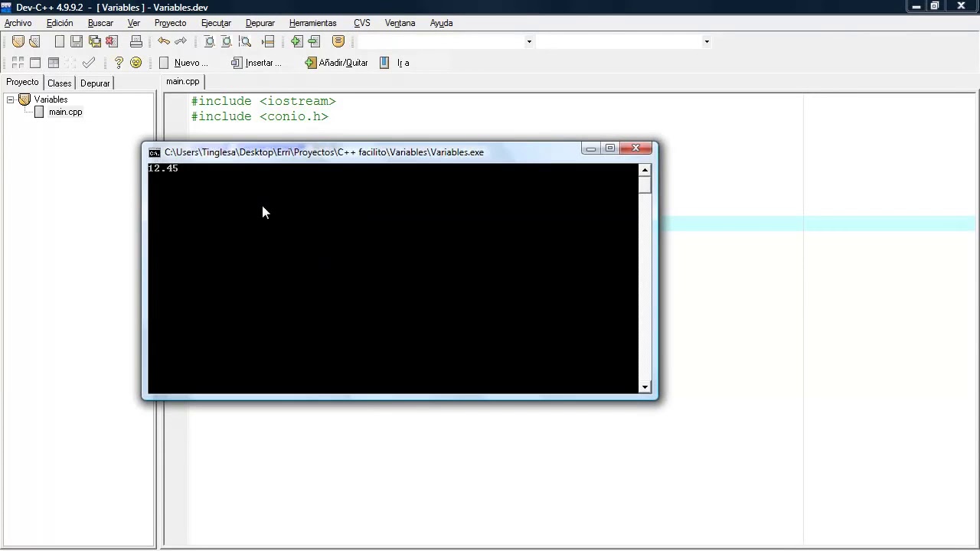Viewport: 980px width, 551px height.
Task: Close the Variables.exe console window
Action: (635, 148)
